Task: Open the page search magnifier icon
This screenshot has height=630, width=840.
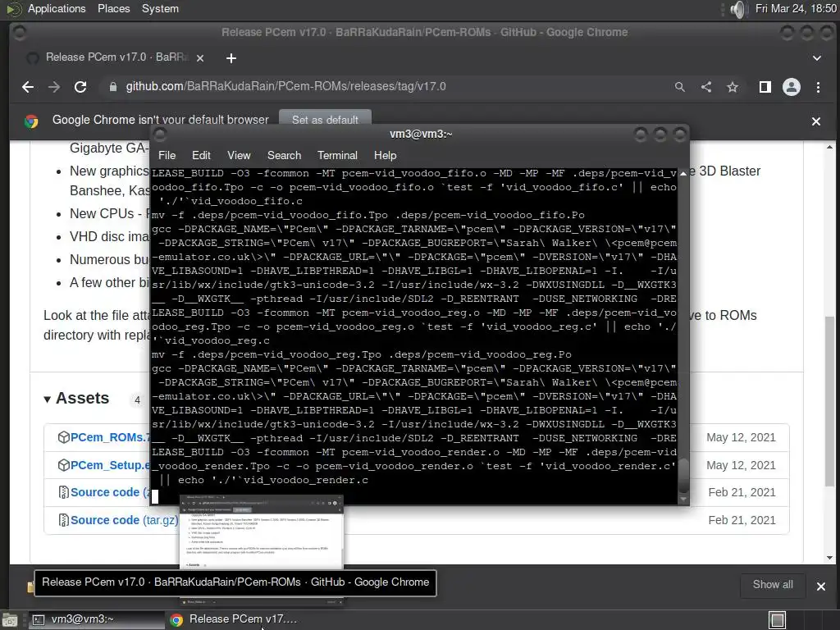Action: 680,87
